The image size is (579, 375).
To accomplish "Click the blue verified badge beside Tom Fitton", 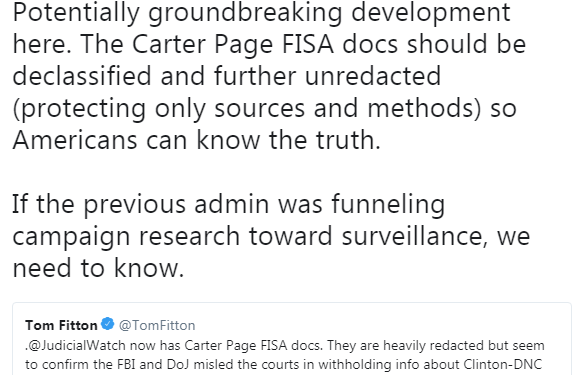I will pos(107,324).
